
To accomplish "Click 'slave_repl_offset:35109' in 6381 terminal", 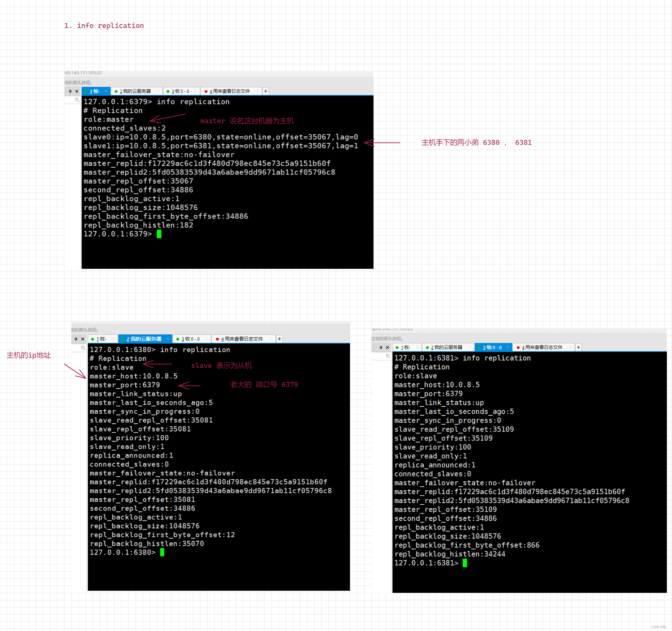I will (x=443, y=438).
